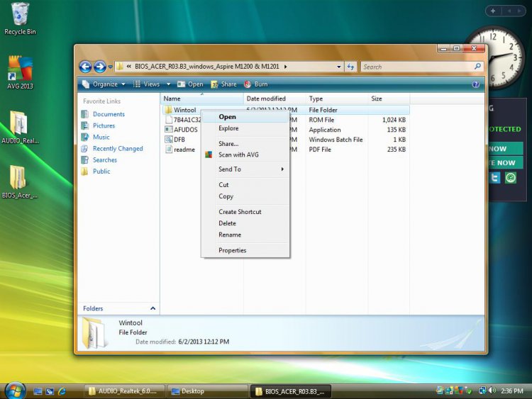Screen dimensions: 532x399
Task: Go forward with the Explorer Forward arrow
Action: 100,67
